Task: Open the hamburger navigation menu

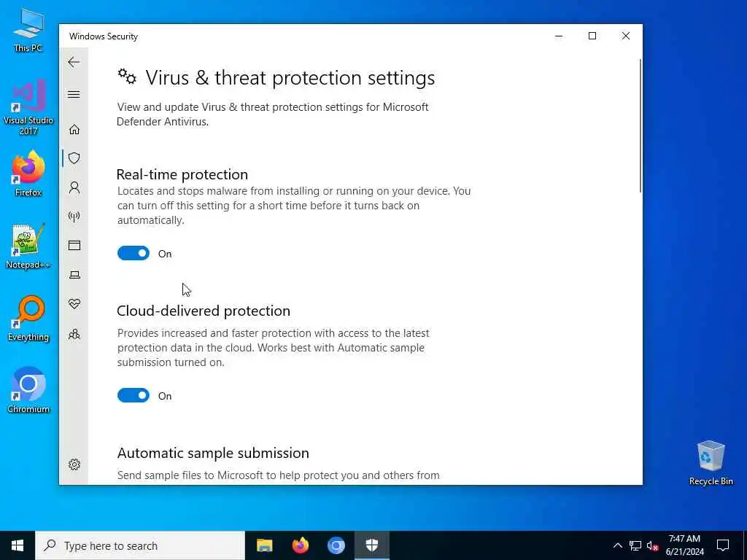Action: (74, 94)
